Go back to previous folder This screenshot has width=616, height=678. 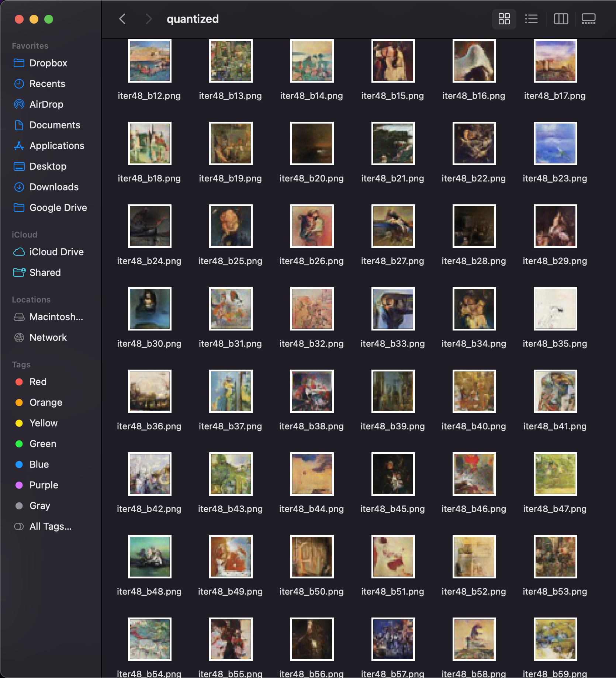[x=122, y=19]
